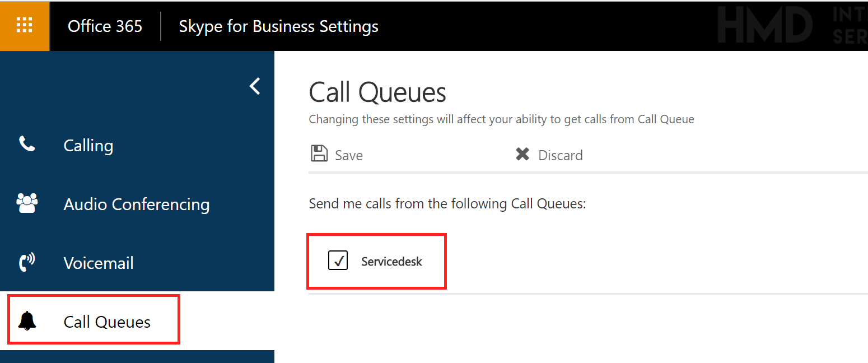The width and height of the screenshot is (868, 363).
Task: Click the phone icon beside Calling
Action: click(x=26, y=145)
